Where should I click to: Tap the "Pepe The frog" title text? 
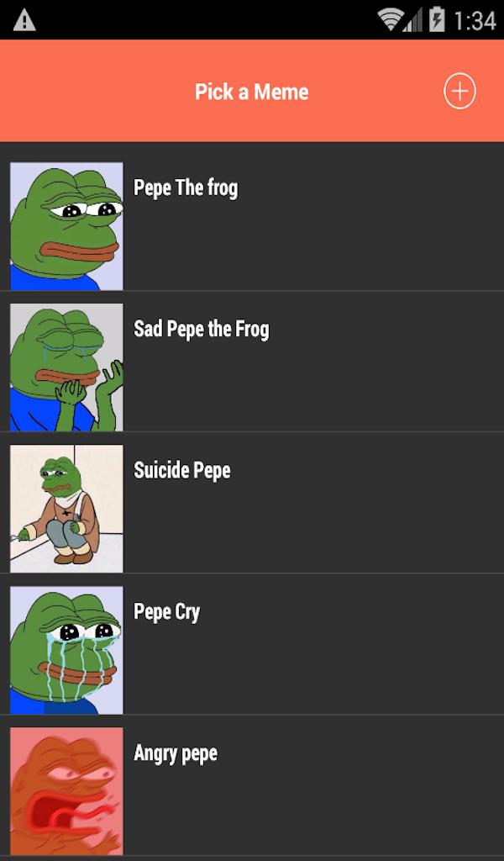(186, 188)
